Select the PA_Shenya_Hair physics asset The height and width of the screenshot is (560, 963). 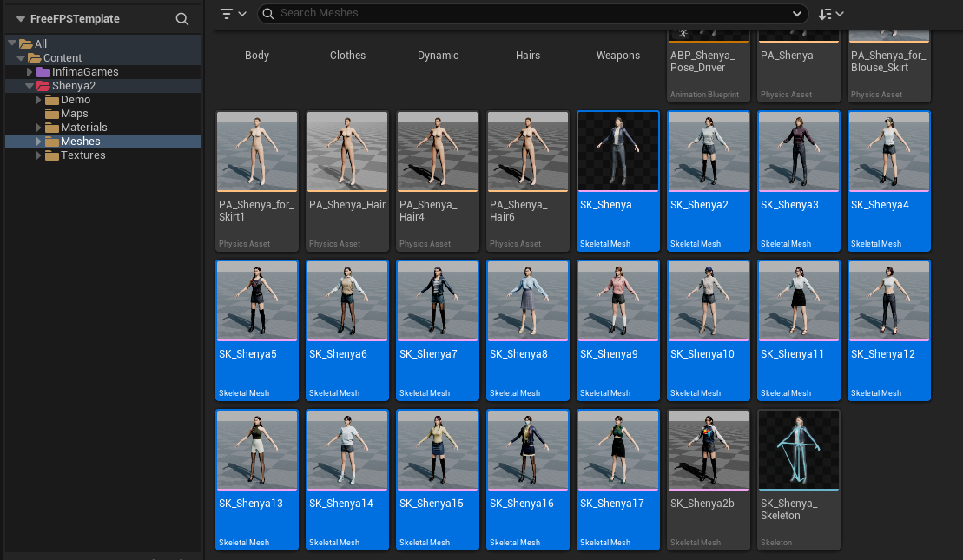347,181
